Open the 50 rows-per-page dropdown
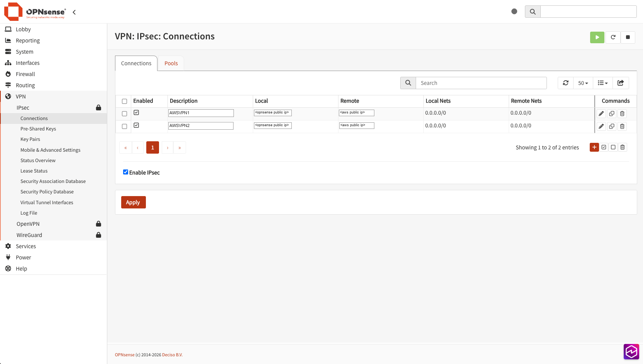This screenshot has height=364, width=643. tap(583, 83)
